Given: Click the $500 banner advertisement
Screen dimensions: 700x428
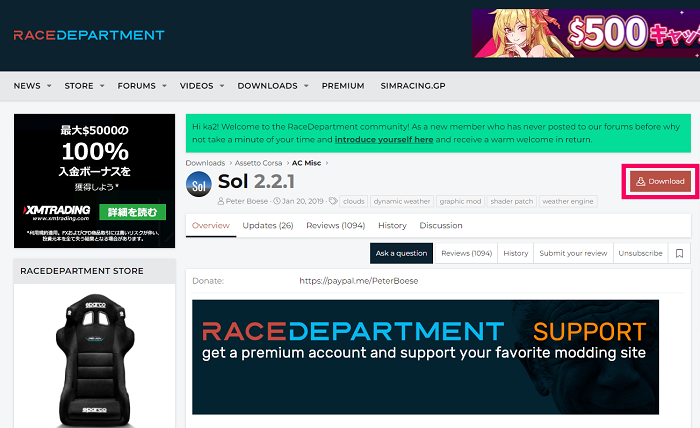Looking at the screenshot, I should pos(586,33).
